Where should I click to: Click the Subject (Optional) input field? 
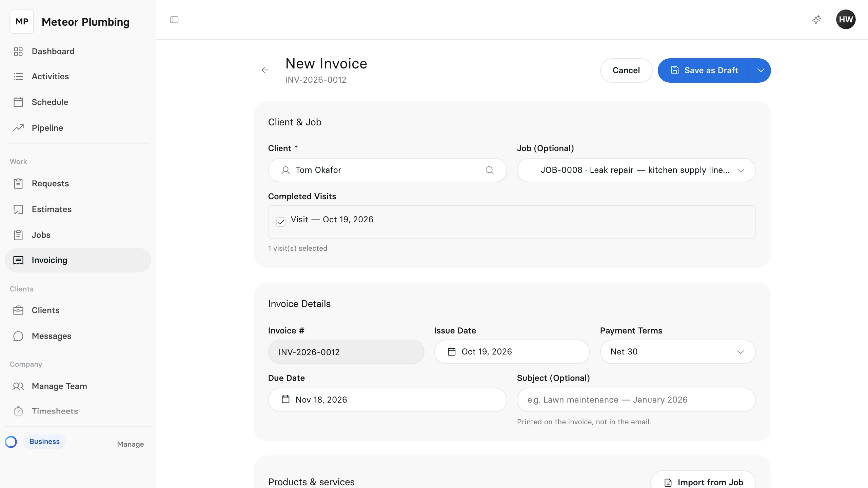pyautogui.click(x=636, y=400)
